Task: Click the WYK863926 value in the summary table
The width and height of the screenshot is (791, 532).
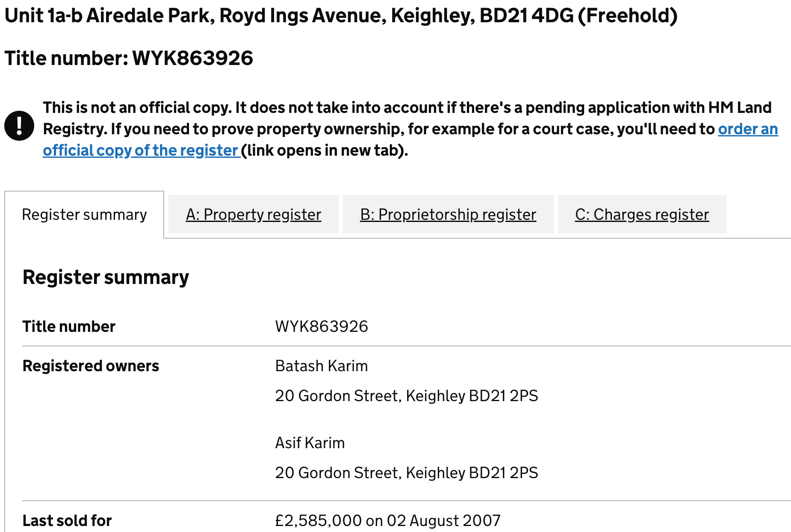Action: point(322,326)
